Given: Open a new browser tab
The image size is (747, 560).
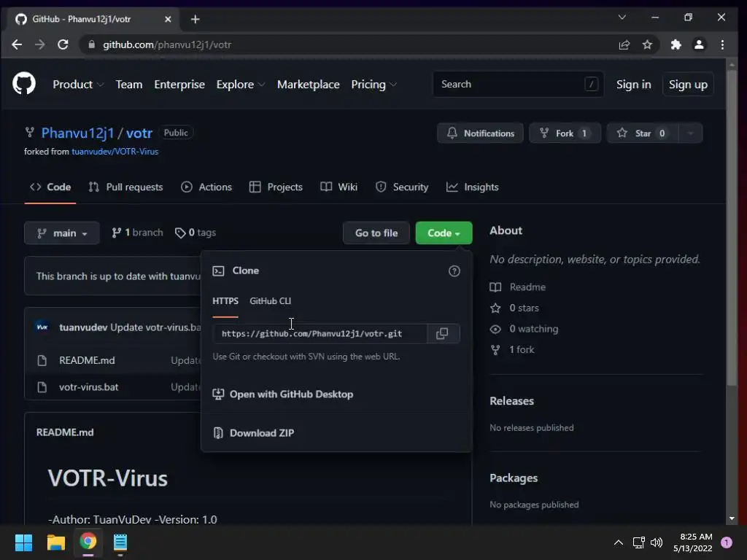Looking at the screenshot, I should point(196,19).
